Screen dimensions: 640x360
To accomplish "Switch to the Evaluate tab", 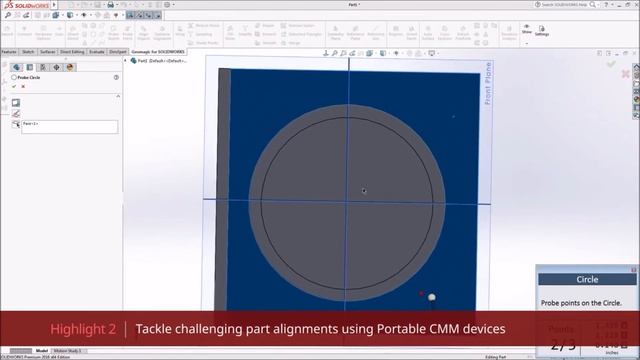I will [97, 52].
